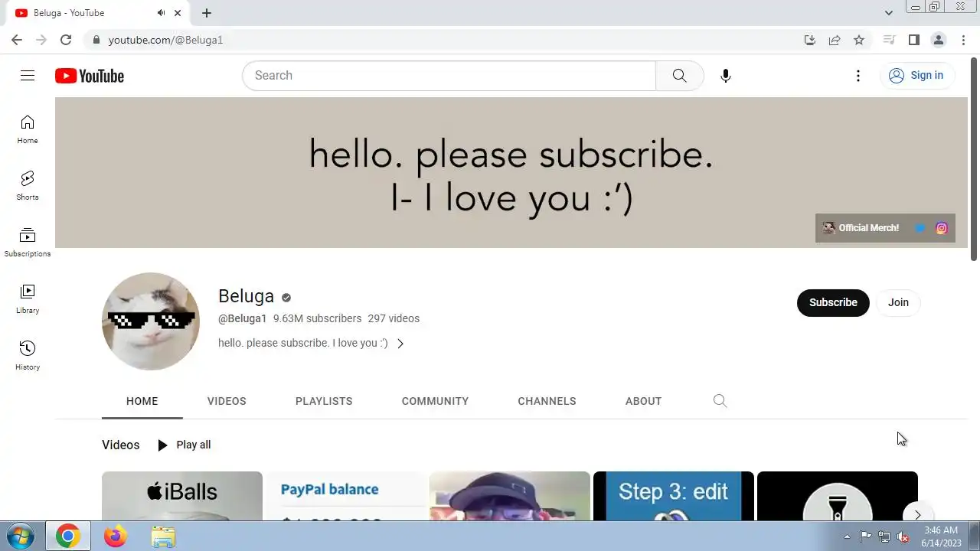
Task: Open Chrome's side panel
Action: point(914,40)
